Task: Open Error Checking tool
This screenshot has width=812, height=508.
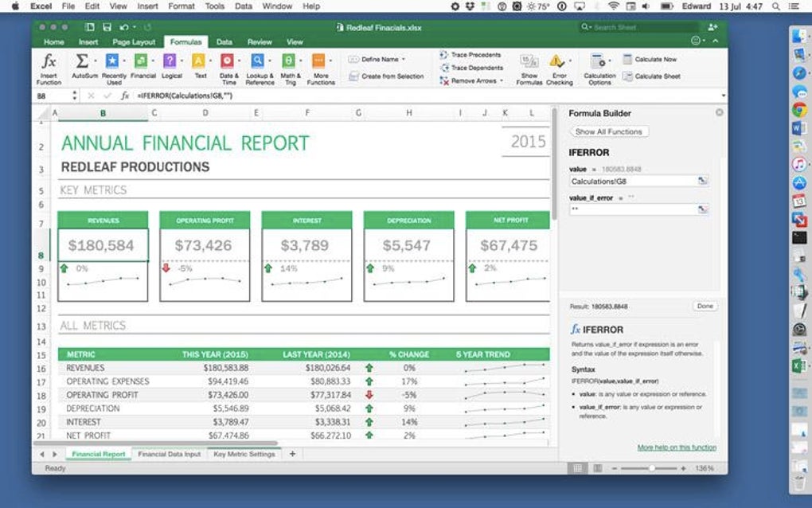Action: (x=559, y=68)
